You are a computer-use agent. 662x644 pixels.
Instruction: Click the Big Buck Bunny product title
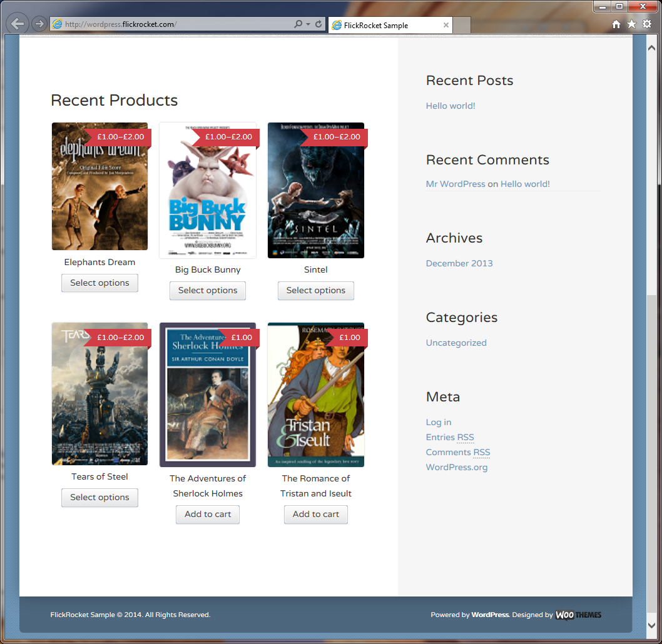pyautogui.click(x=208, y=270)
